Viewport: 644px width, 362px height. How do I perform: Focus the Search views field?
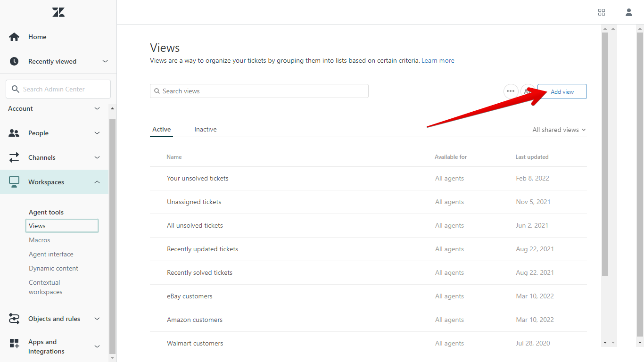[259, 91]
